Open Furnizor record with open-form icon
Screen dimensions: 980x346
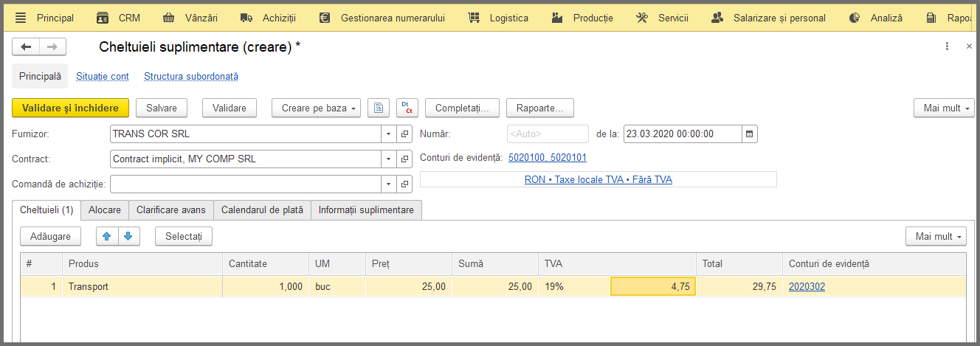404,134
